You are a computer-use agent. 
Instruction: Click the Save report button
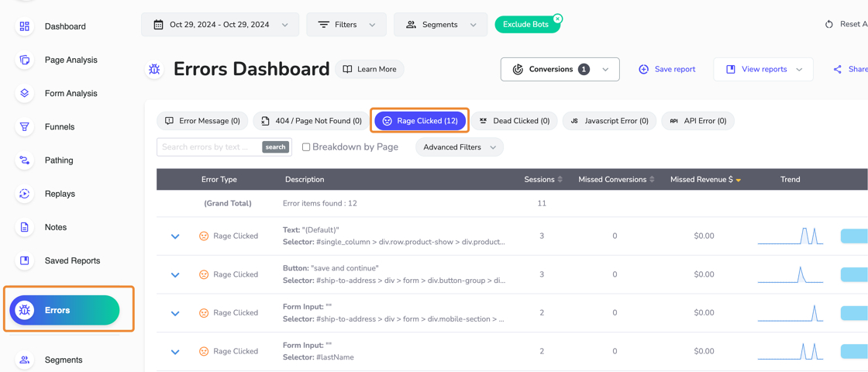click(x=666, y=69)
